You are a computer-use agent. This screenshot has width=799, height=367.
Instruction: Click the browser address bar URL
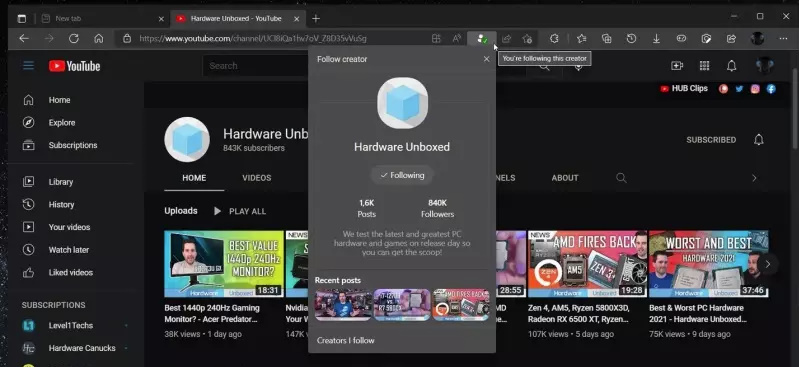[x=252, y=39]
